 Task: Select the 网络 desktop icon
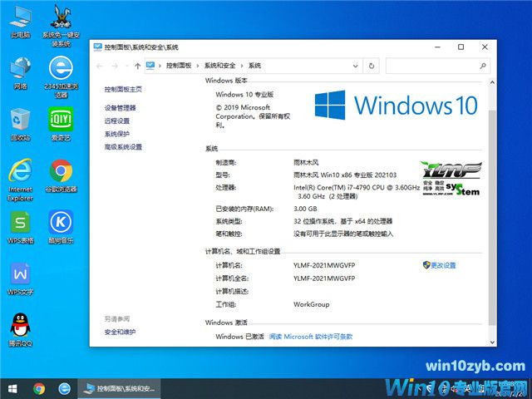tap(20, 73)
